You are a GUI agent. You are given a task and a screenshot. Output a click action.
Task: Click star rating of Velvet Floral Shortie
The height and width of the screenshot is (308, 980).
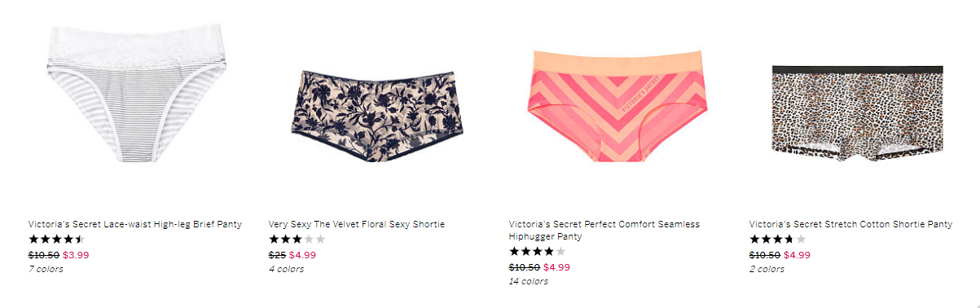click(x=297, y=240)
